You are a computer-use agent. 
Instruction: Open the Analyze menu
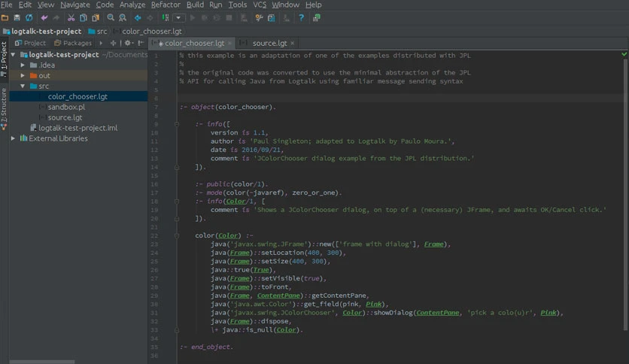click(132, 5)
